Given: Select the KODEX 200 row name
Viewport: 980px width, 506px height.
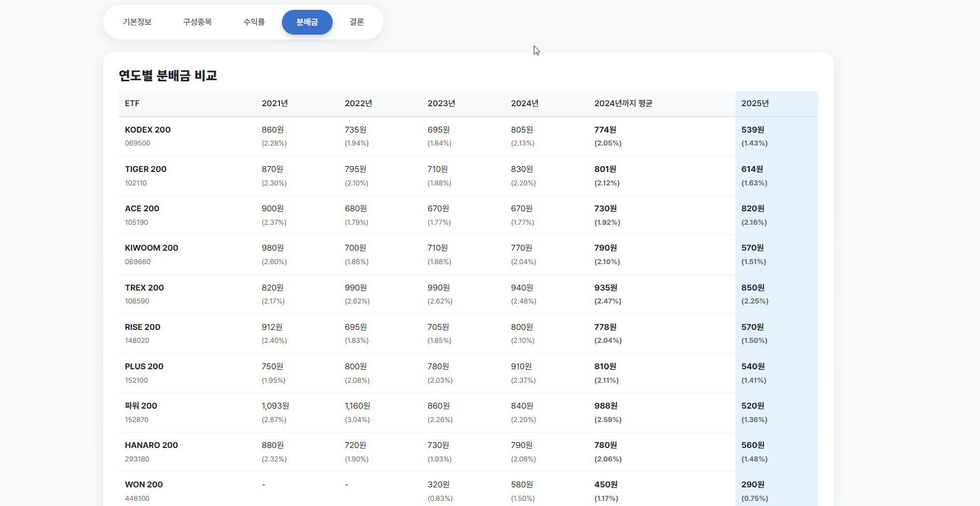Looking at the screenshot, I should click(x=148, y=130).
